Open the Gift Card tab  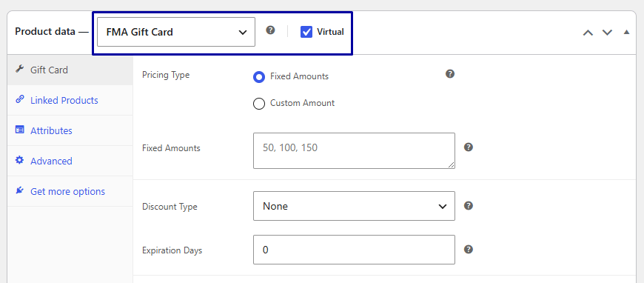70,70
